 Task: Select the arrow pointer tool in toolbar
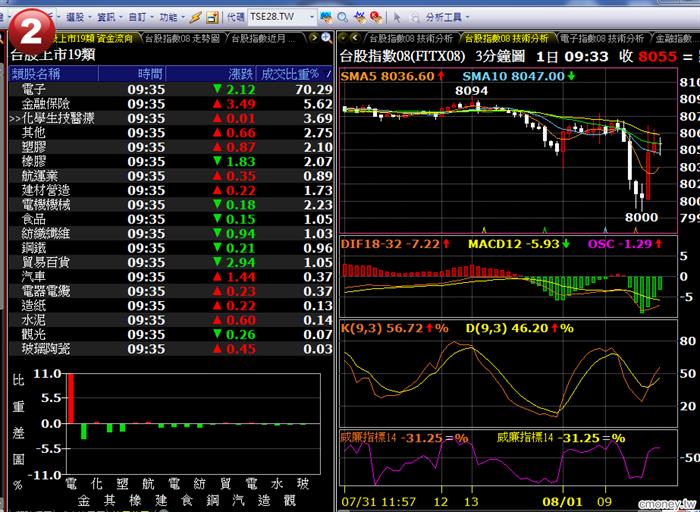click(397, 17)
